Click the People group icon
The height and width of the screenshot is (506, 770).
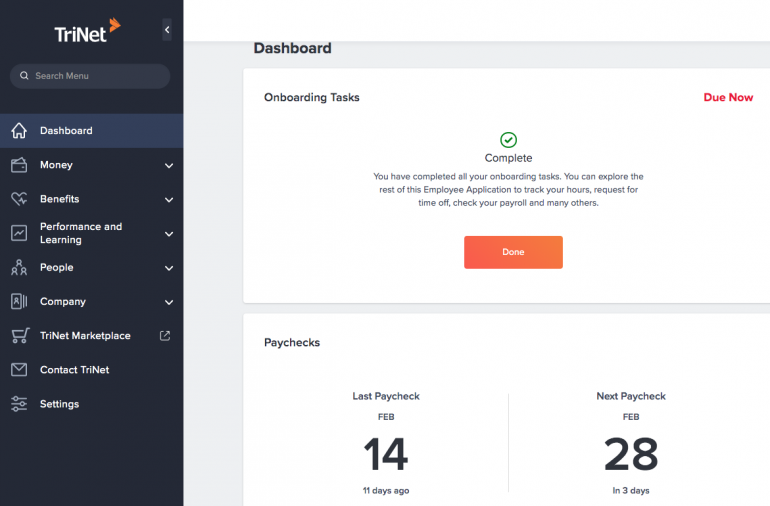click(x=19, y=267)
